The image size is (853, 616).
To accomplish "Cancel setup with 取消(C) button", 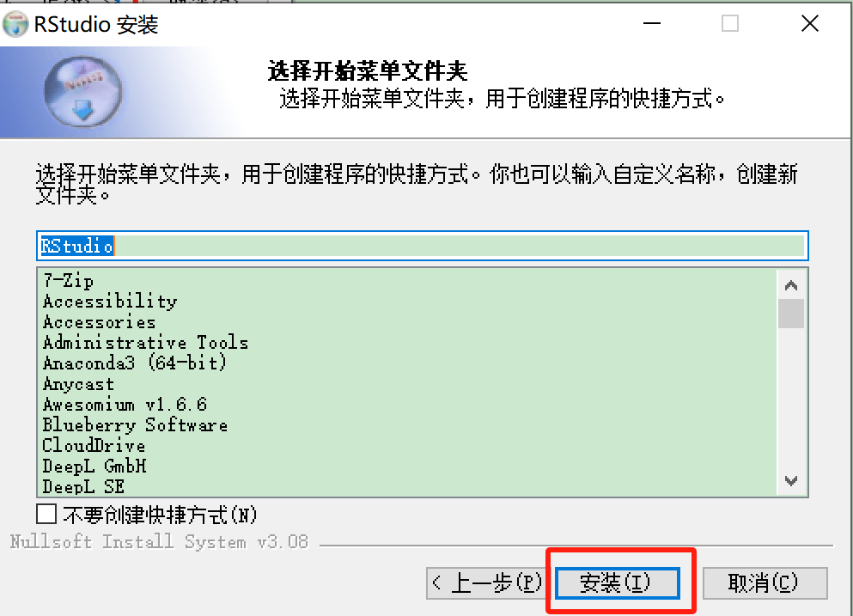I will [x=765, y=582].
